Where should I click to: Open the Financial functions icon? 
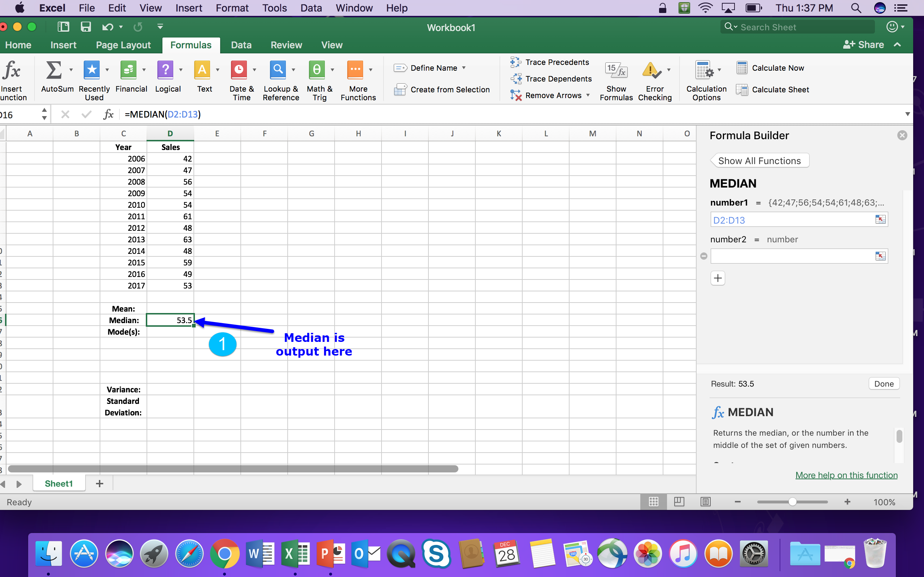128,70
